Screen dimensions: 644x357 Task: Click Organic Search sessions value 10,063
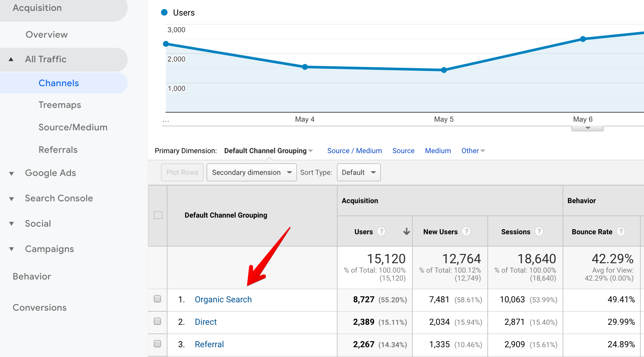(x=512, y=299)
